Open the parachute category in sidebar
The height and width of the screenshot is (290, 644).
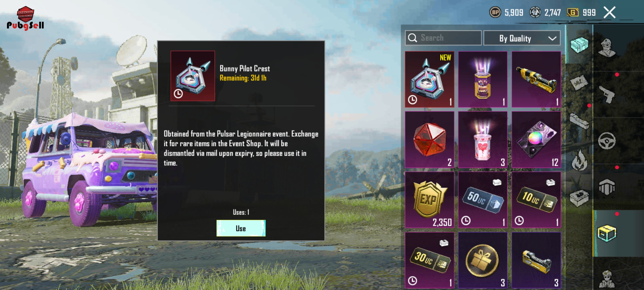point(607,187)
